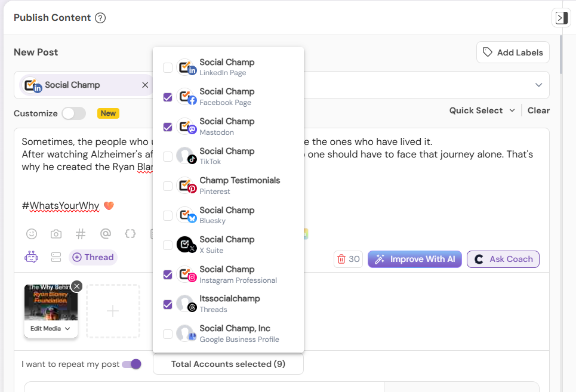
Task: Click Improve With AI button
Action: click(x=414, y=259)
